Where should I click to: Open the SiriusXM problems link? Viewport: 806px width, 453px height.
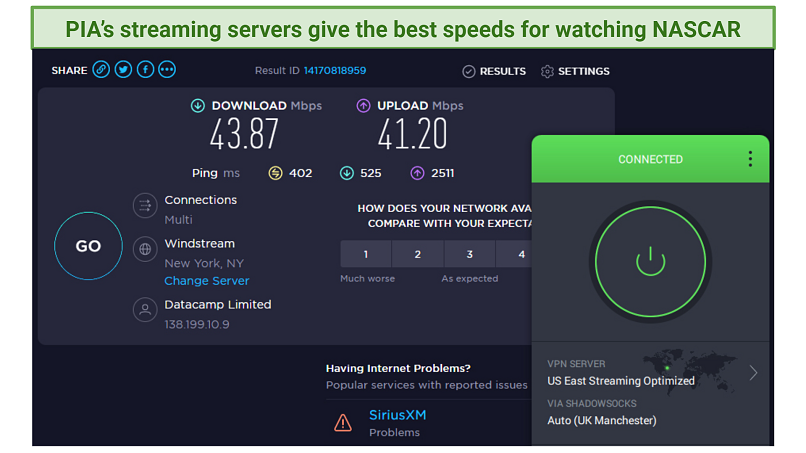[x=397, y=415]
